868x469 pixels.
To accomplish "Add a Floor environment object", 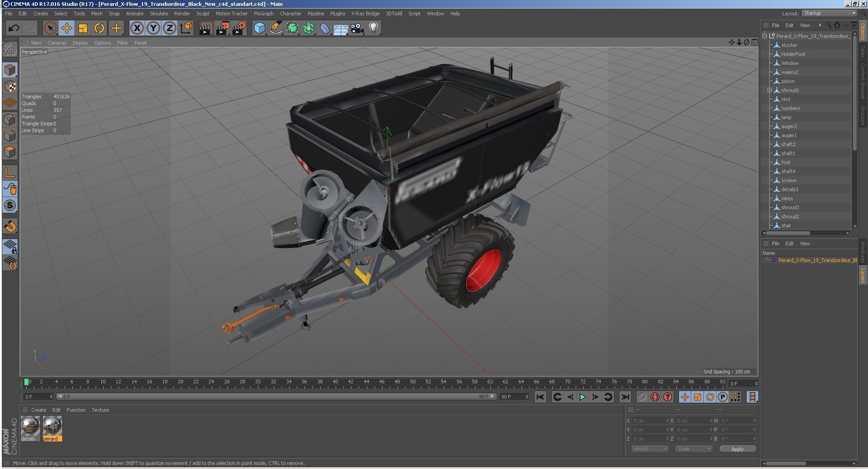I will point(341,28).
